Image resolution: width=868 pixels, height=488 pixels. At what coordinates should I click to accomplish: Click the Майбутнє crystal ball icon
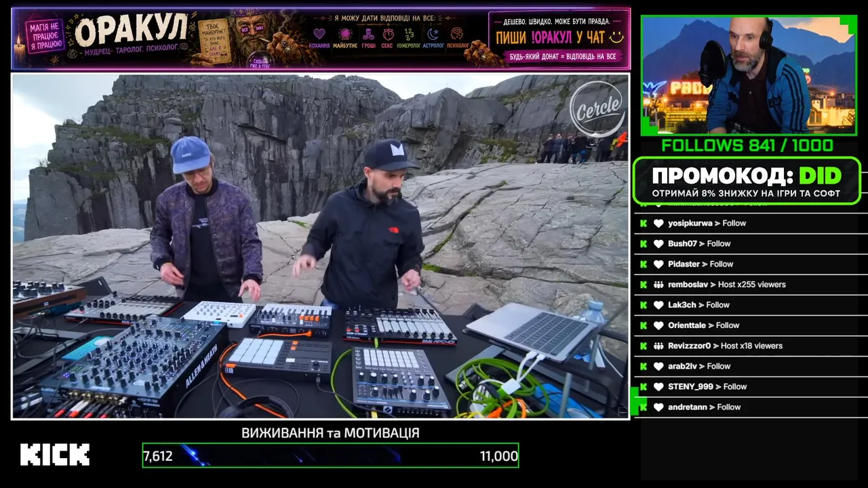click(345, 33)
